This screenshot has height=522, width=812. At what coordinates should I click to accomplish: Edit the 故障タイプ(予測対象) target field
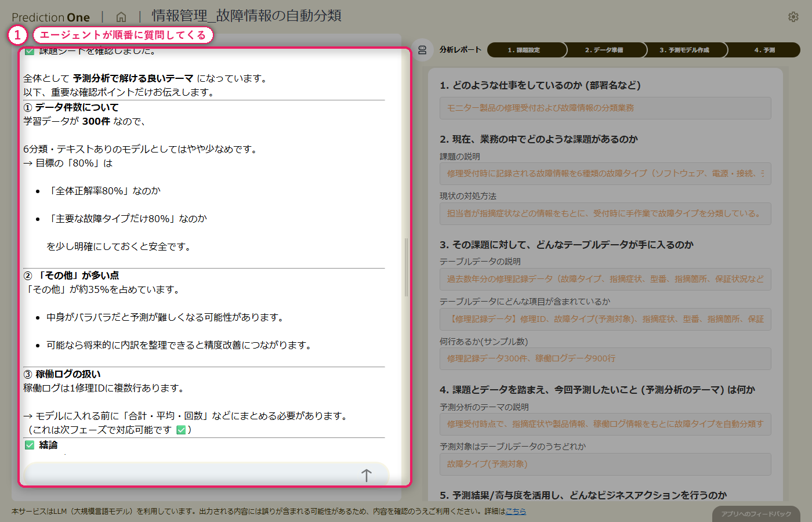tap(606, 464)
